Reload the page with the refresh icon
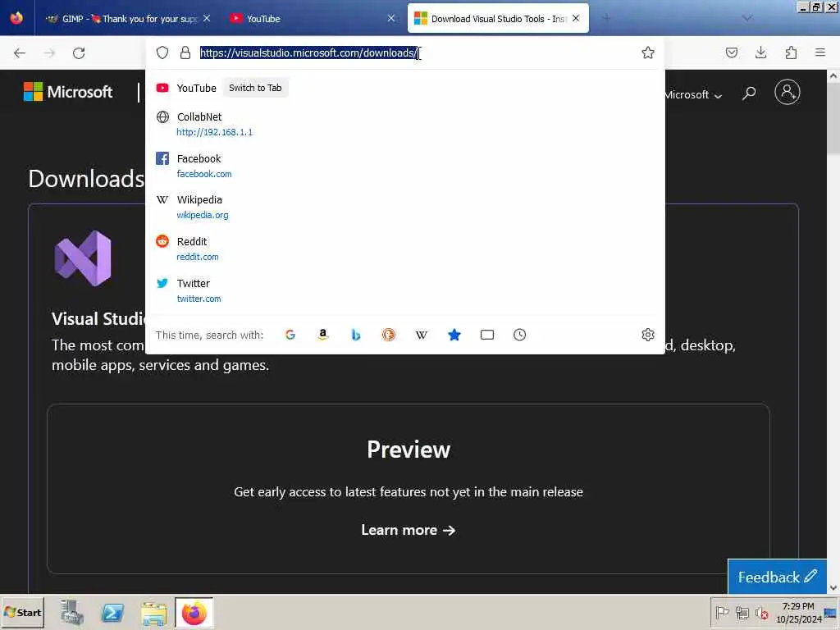Viewport: 840px width, 630px height. pos(79,53)
